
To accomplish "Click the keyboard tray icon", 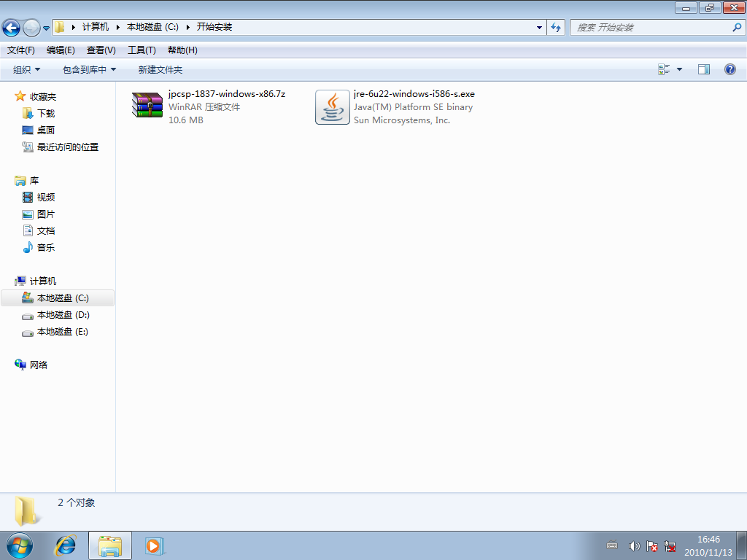I will pos(612,545).
